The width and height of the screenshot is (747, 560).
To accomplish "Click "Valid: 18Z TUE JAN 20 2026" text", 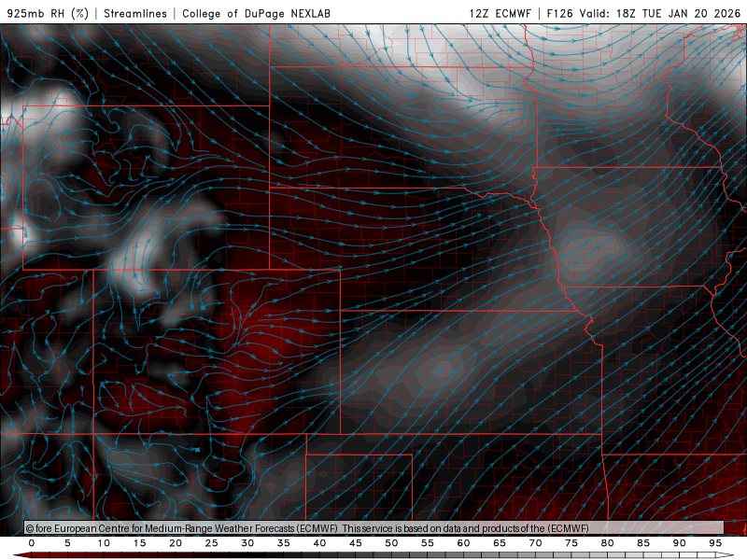I will point(660,13).
